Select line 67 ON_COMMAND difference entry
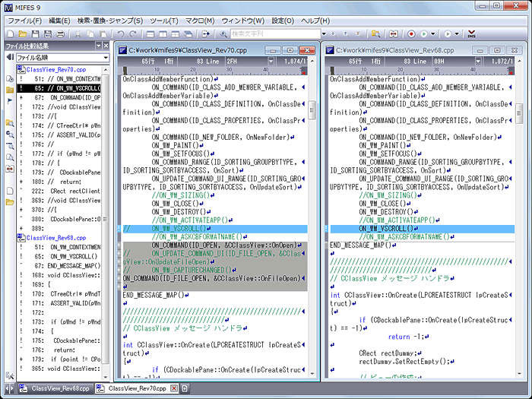 68,97
